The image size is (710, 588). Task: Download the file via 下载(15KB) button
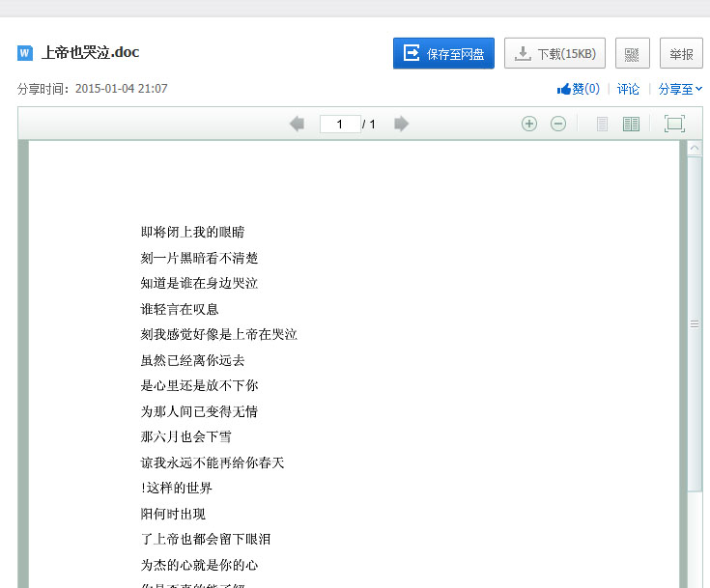tap(554, 53)
